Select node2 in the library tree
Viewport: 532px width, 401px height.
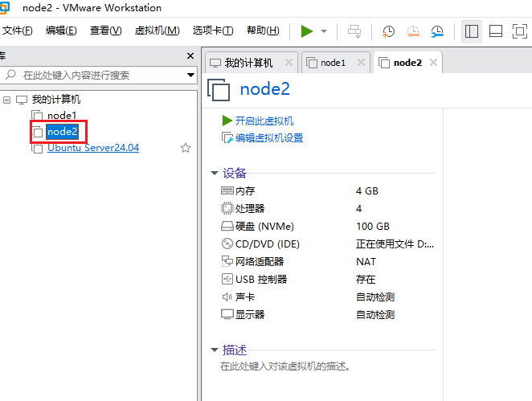[x=63, y=132]
